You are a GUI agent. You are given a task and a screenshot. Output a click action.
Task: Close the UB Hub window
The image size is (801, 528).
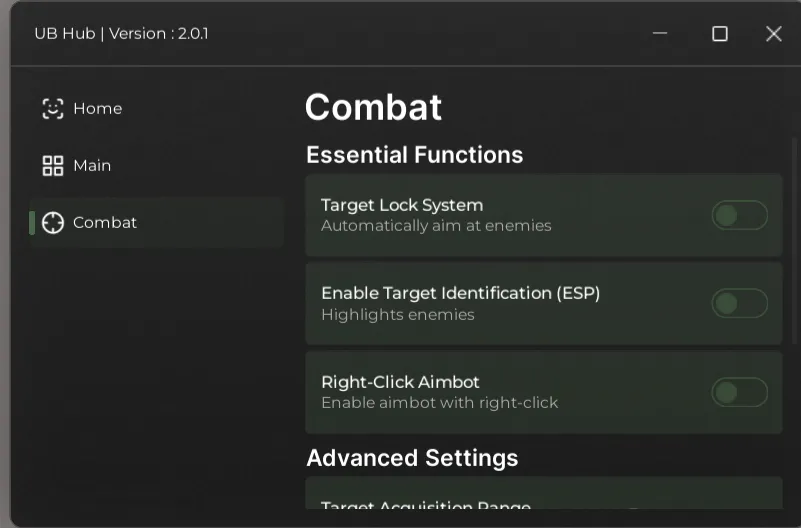[773, 34]
